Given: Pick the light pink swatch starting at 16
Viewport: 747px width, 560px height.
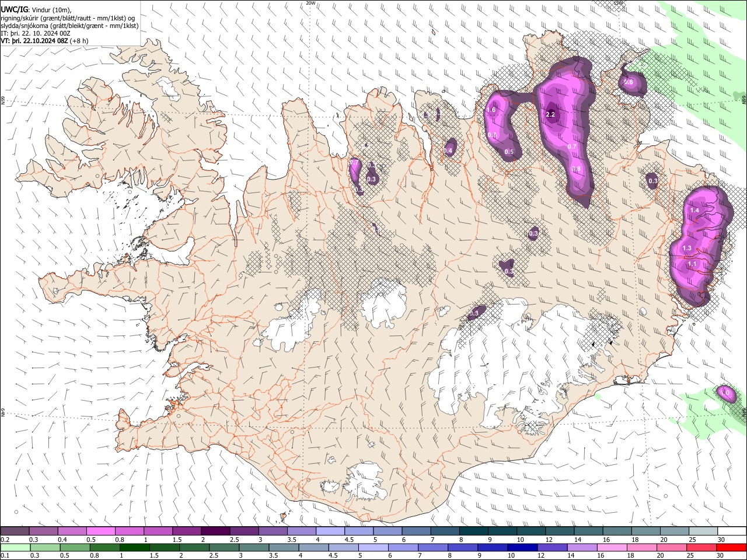Looking at the screenshot, I should click(612, 547).
